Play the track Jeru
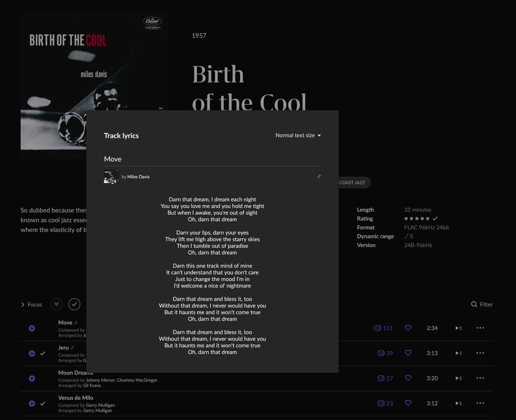The image size is (516, 420). (x=32, y=353)
